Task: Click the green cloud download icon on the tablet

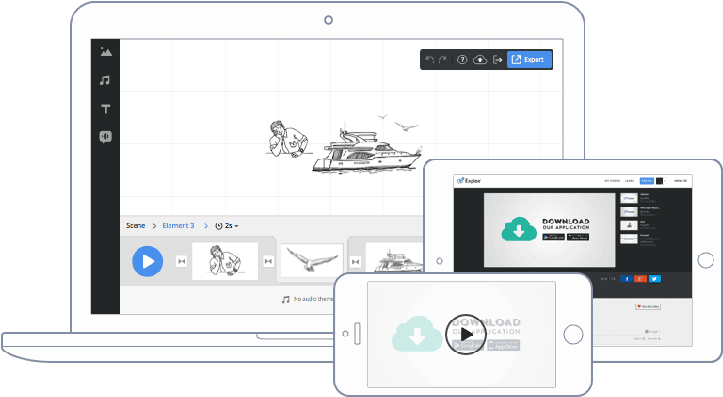Action: (x=519, y=229)
